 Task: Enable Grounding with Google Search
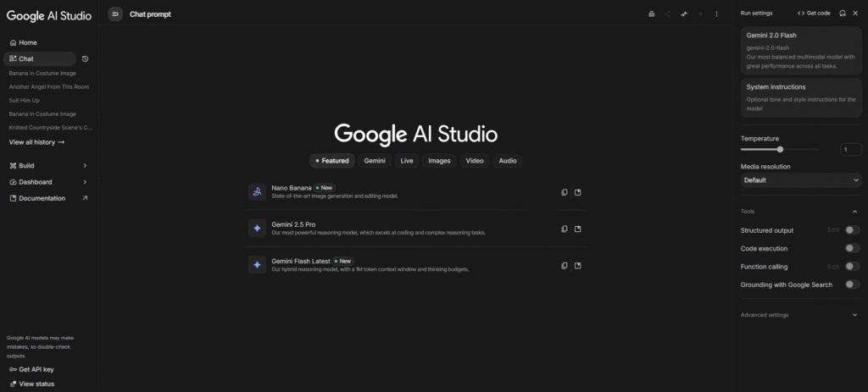tap(851, 284)
